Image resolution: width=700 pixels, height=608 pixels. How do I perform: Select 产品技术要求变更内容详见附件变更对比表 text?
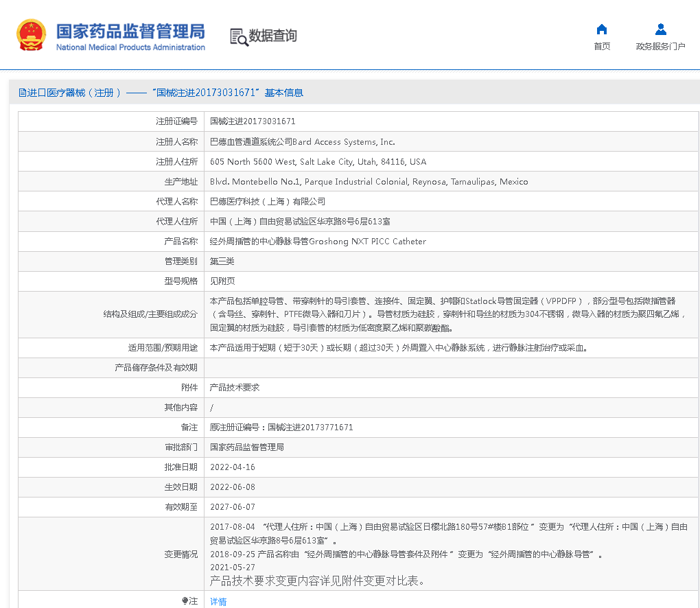pos(317,581)
